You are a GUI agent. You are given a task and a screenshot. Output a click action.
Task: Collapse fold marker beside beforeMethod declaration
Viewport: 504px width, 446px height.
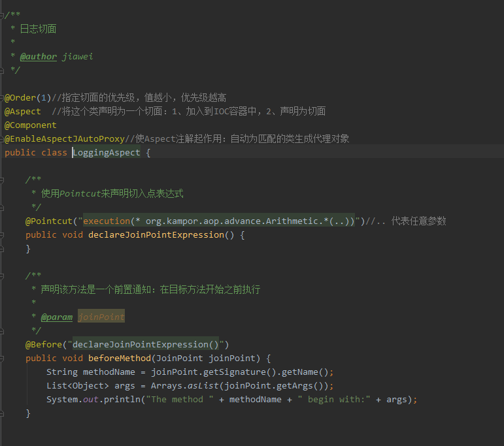coord(1,358)
